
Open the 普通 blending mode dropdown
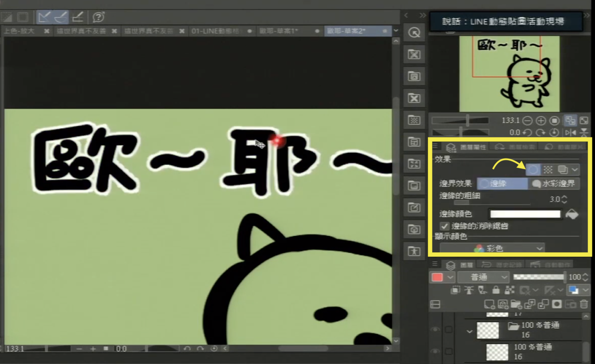pyautogui.click(x=483, y=277)
